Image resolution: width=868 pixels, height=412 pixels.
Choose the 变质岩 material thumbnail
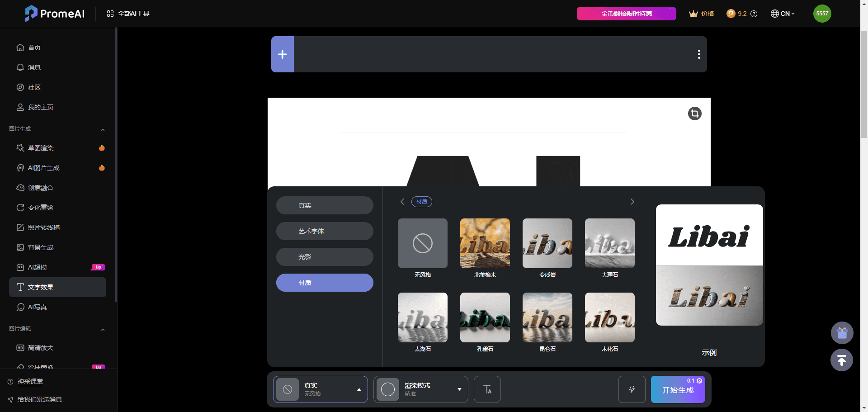pyautogui.click(x=547, y=243)
